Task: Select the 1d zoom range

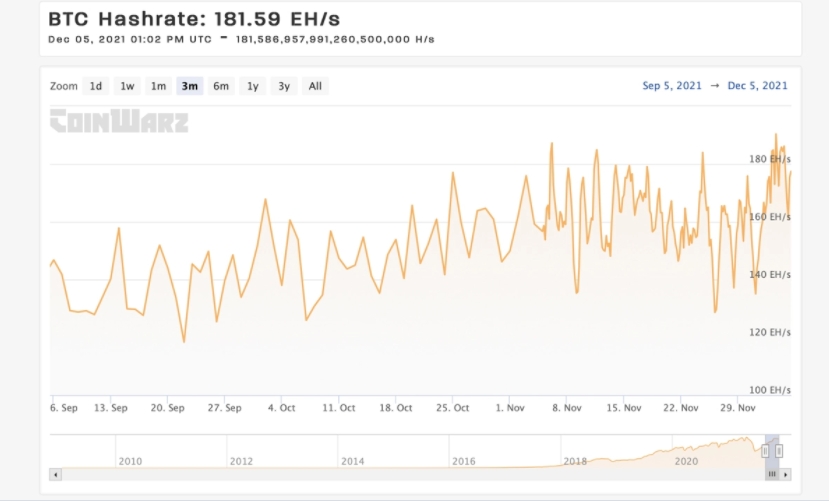Action: point(96,86)
